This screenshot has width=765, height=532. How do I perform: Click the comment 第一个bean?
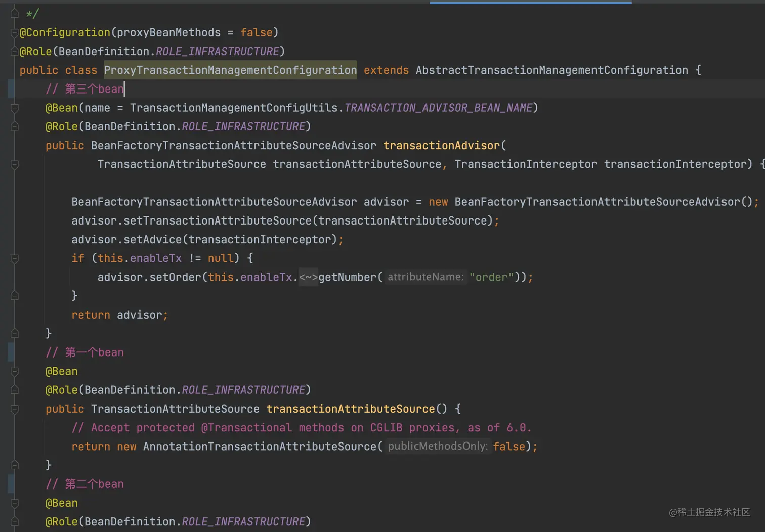[84, 352]
